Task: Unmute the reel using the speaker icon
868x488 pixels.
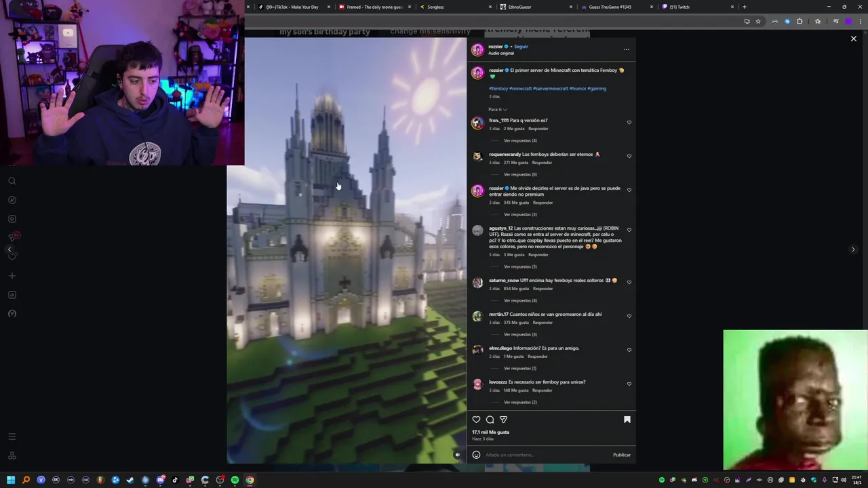Action: tap(457, 455)
